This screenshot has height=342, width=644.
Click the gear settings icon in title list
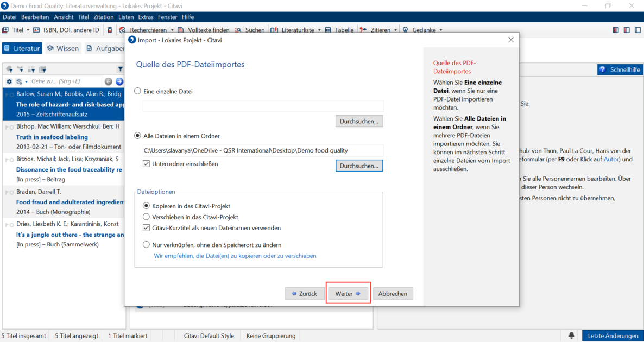[9, 81]
